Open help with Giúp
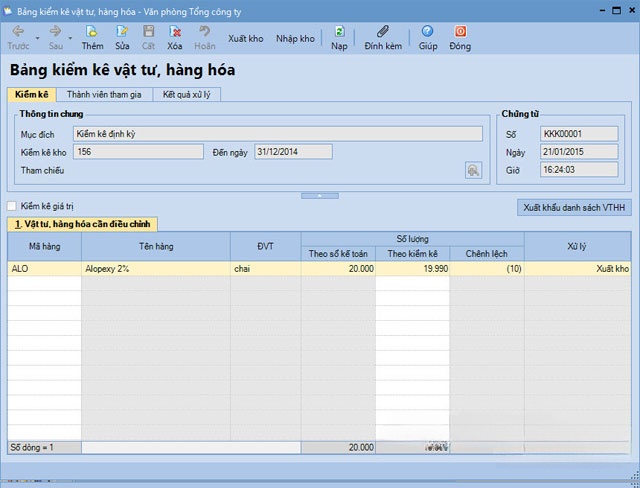Viewport: 640px width, 488px height. pyautogui.click(x=428, y=38)
